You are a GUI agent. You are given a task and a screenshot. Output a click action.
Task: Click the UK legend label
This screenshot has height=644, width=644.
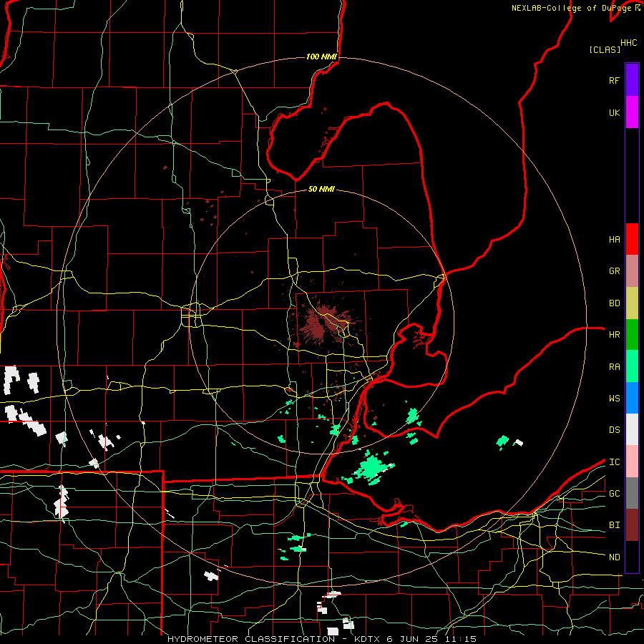[614, 112]
